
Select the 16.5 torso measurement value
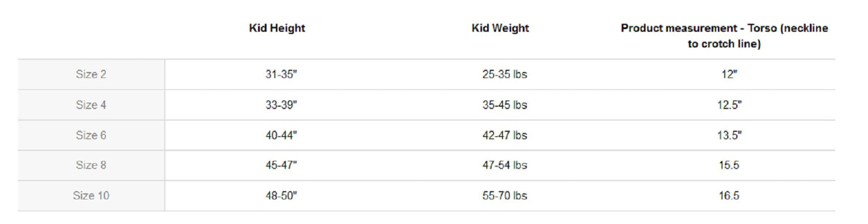point(729,195)
